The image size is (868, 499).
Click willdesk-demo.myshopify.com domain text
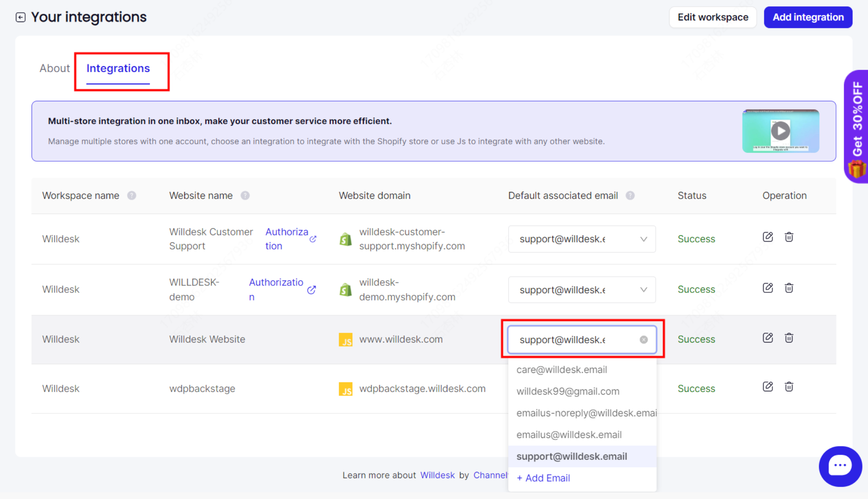pyautogui.click(x=407, y=289)
